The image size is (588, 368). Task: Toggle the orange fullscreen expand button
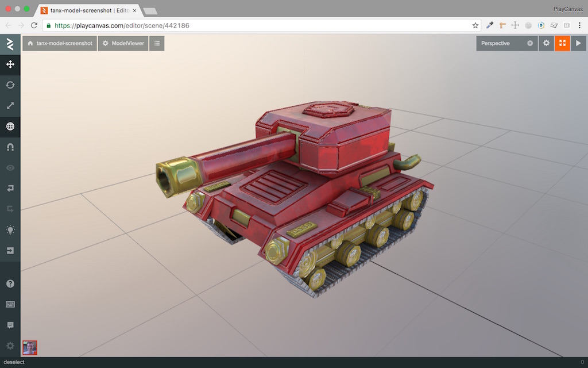coord(562,43)
